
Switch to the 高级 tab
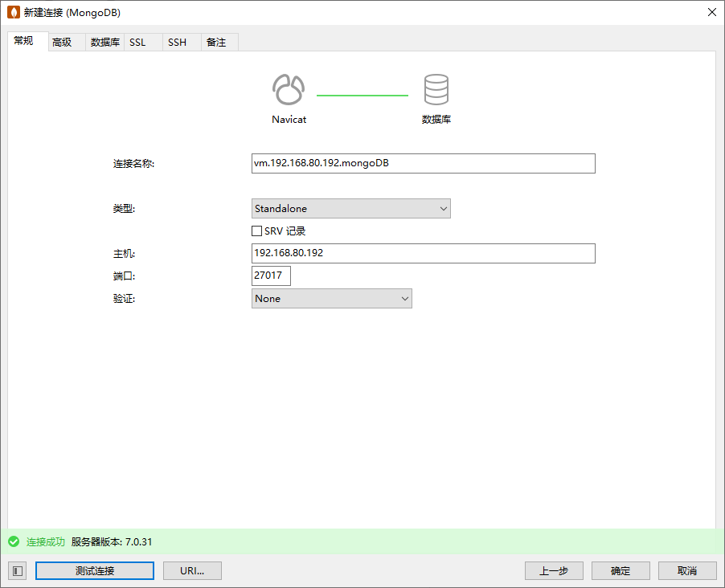point(62,43)
